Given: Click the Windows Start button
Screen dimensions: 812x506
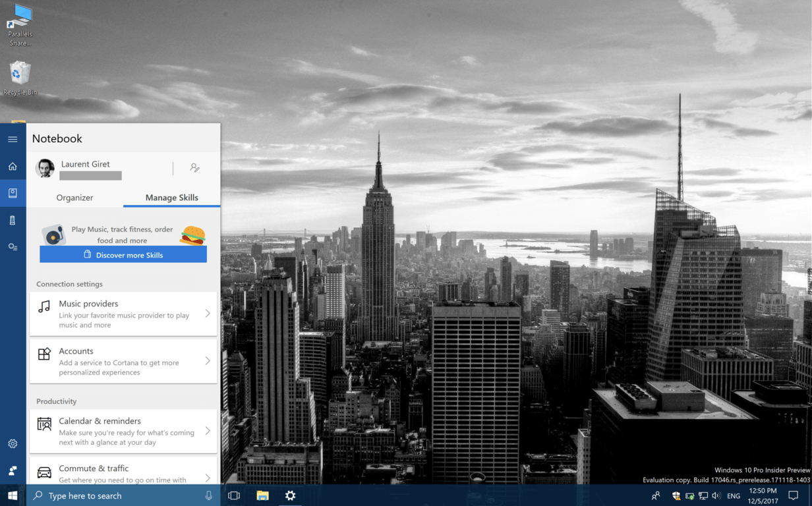Looking at the screenshot, I should 13,495.
